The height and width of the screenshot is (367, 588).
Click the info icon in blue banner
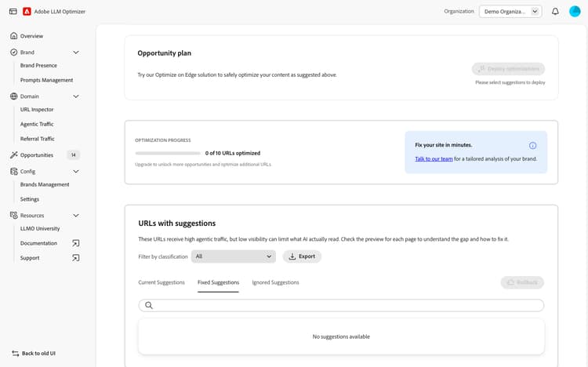(x=533, y=145)
